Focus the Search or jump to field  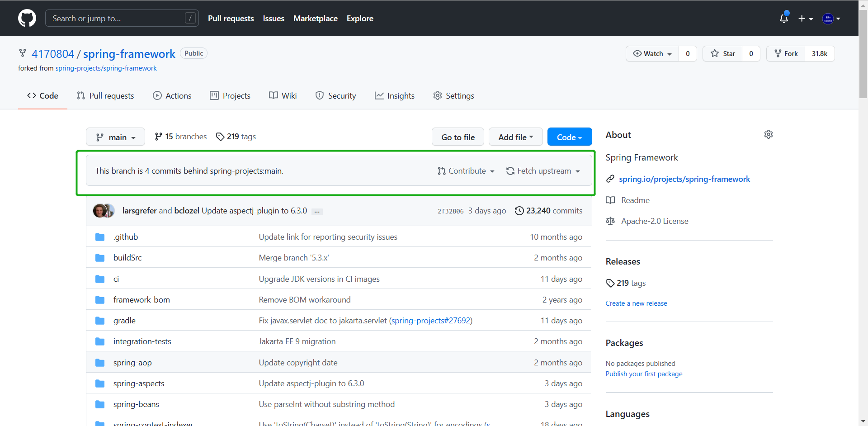122,19
